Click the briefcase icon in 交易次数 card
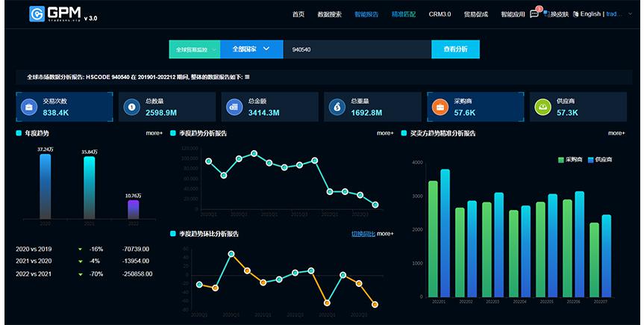Image resolution: width=644 pixels, height=325 pixels. 28,107
